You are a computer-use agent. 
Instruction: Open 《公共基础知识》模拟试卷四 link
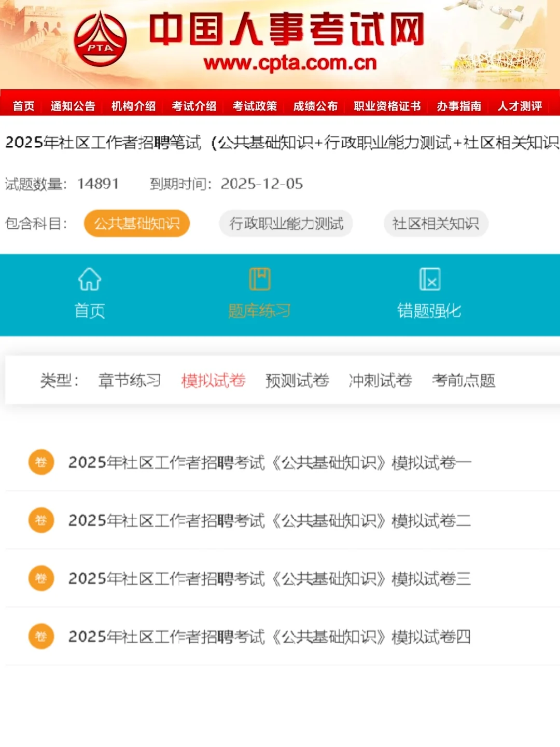click(270, 637)
